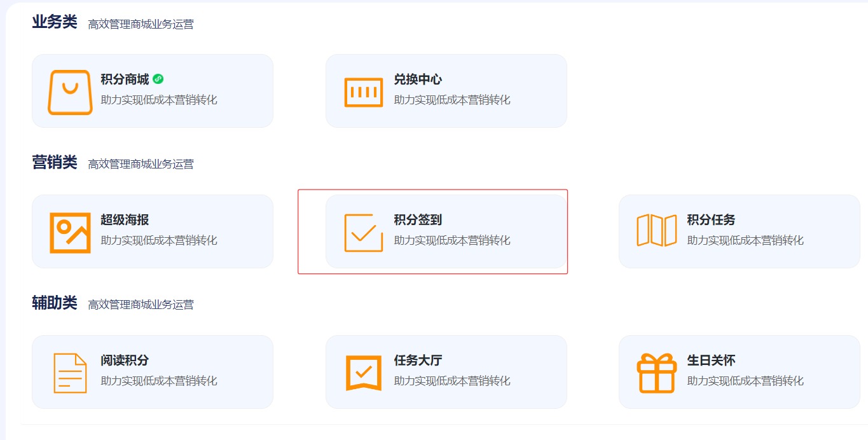This screenshot has height=440, width=868.
Task: Open the 积分签到 card title
Action: pyautogui.click(x=418, y=220)
